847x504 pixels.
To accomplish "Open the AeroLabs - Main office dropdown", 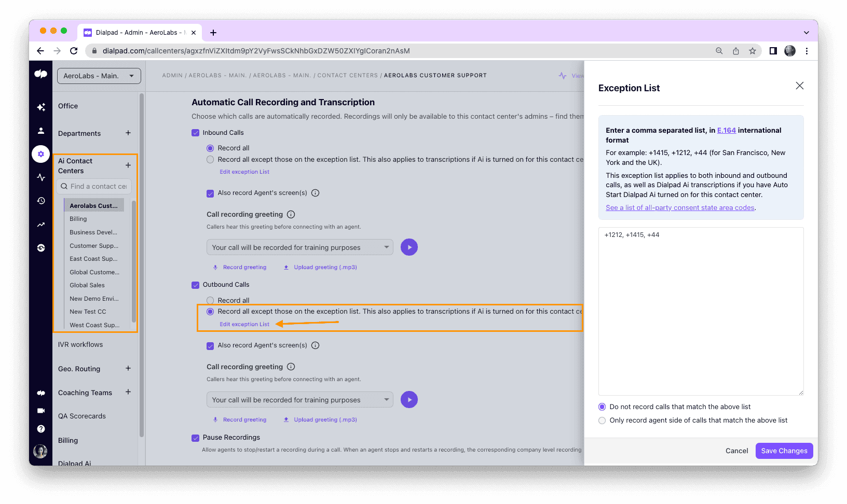I will [99, 76].
